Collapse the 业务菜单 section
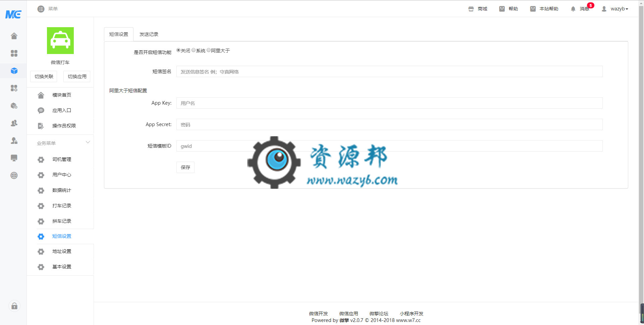Image resolution: width=644 pixels, height=325 pixels. click(x=88, y=143)
